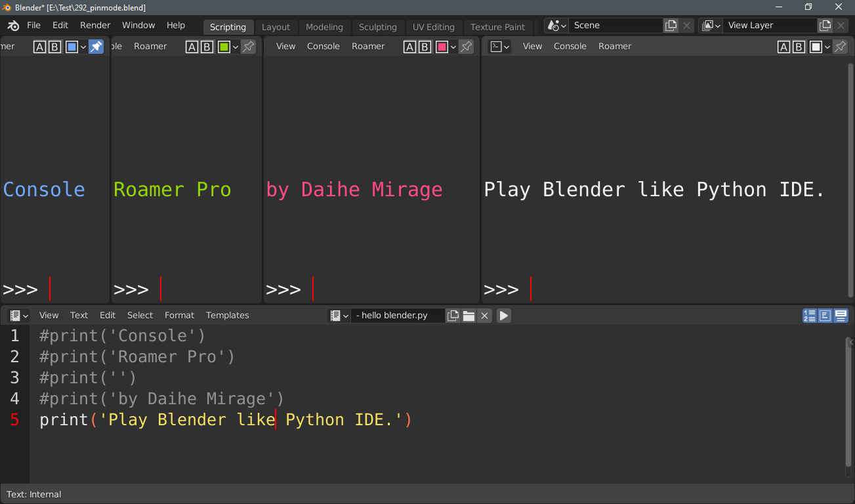Open a text file from disk
This screenshot has height=504, width=855.
(x=469, y=316)
